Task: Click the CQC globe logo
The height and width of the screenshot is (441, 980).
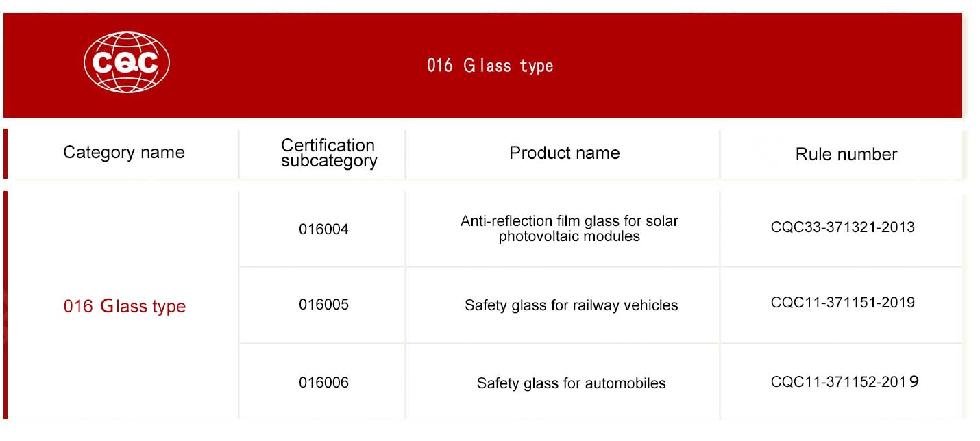Action: pyautogui.click(x=127, y=62)
